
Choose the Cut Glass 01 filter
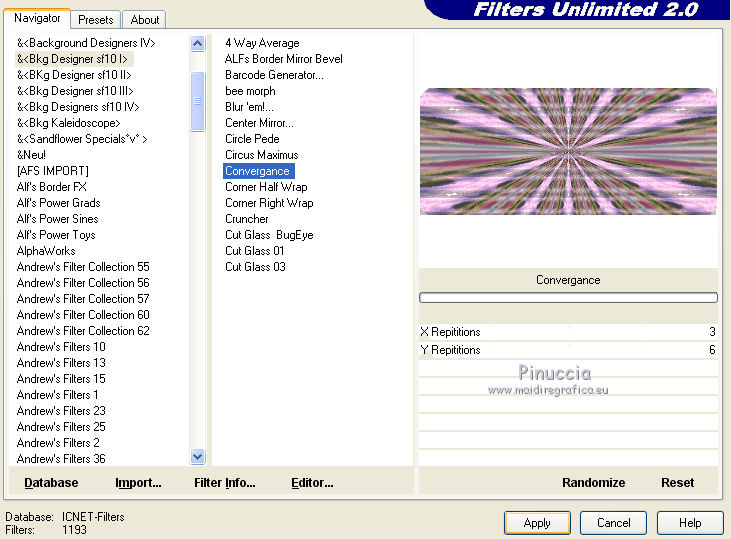[x=255, y=251]
